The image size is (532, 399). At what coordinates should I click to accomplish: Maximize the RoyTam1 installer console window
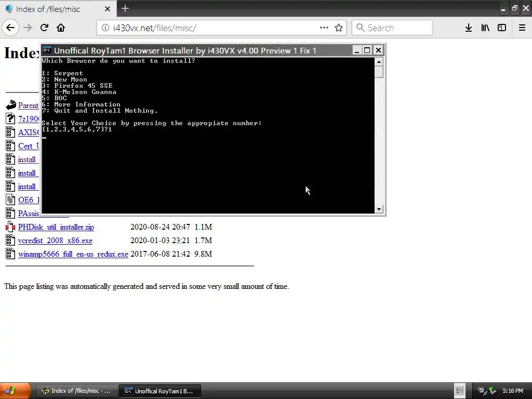(367, 50)
